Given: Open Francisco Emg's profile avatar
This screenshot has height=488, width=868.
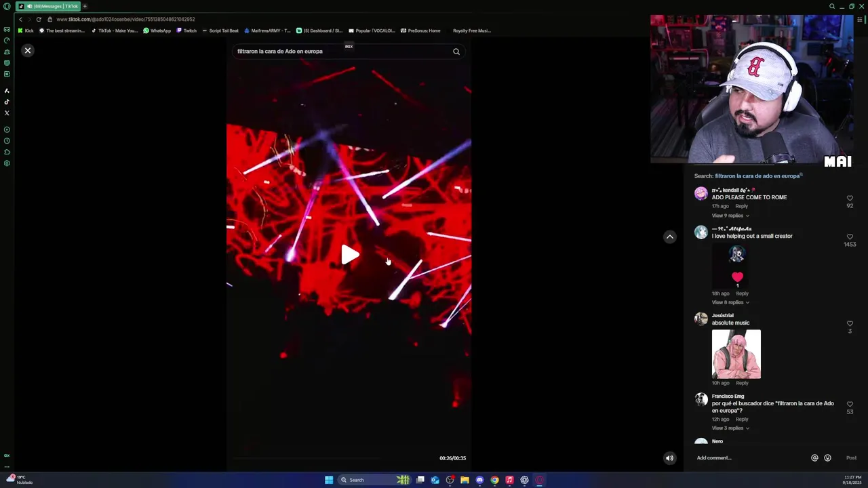Looking at the screenshot, I should 701,399.
